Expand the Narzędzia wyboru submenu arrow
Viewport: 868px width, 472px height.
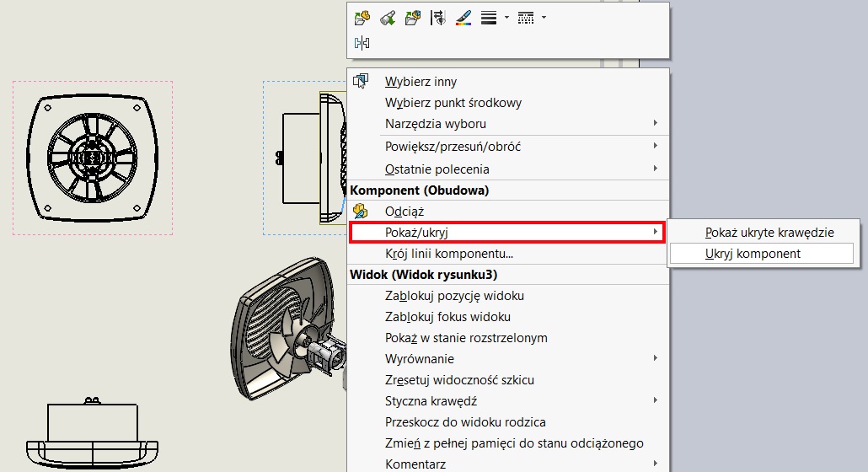click(x=656, y=123)
